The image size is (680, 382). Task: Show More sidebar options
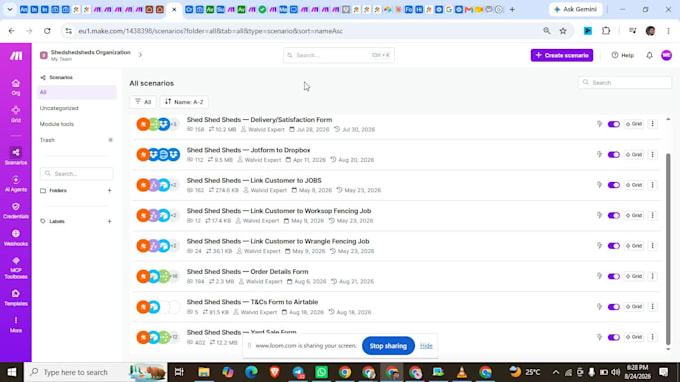(16, 324)
